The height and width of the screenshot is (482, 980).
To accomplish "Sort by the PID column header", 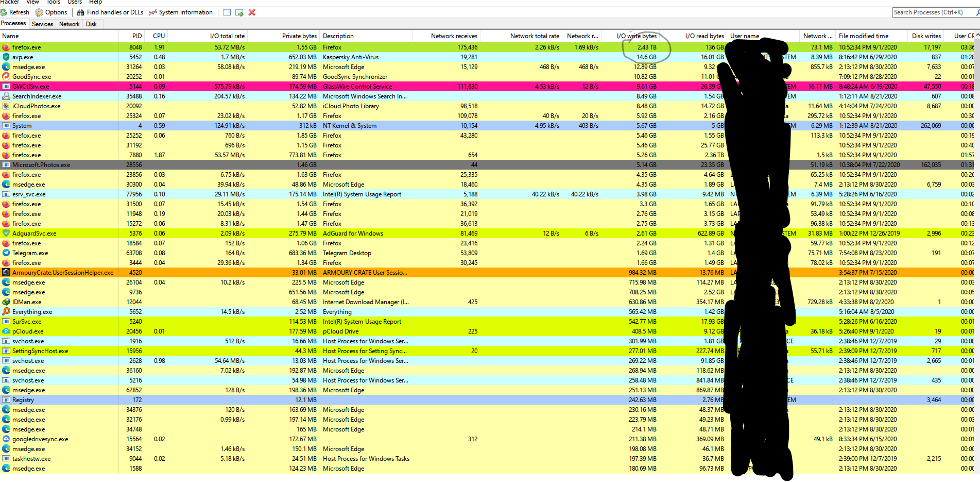I will coord(131,36).
